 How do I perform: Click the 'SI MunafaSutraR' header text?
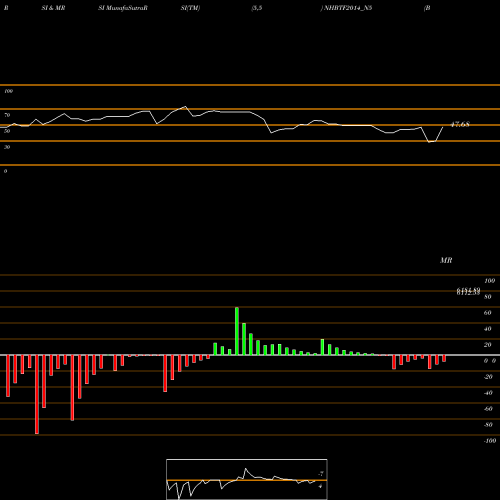point(123,8)
